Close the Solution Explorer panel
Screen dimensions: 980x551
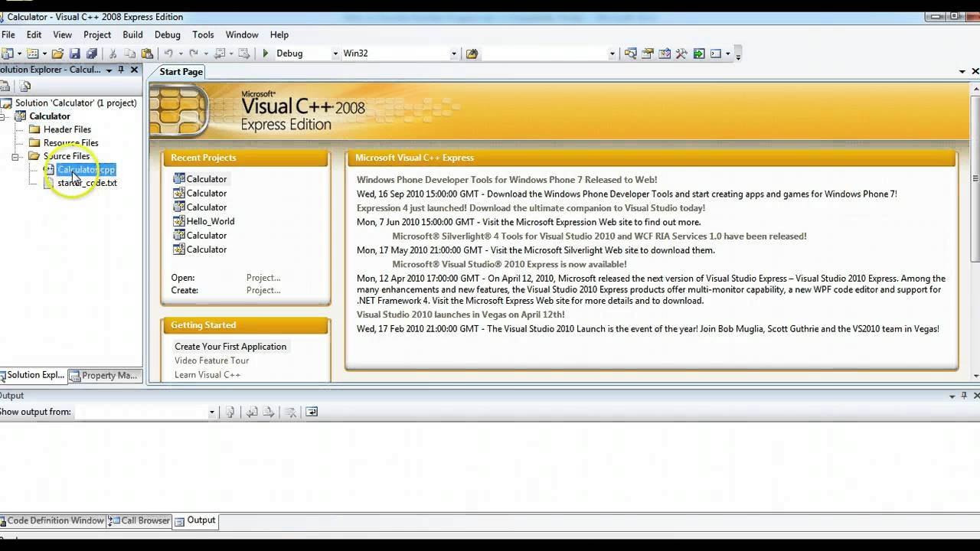pos(135,70)
